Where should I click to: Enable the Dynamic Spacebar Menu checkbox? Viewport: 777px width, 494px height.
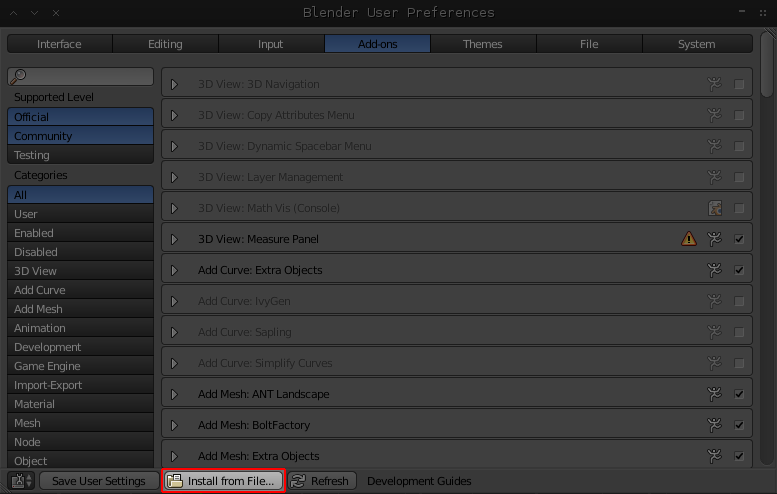point(739,146)
